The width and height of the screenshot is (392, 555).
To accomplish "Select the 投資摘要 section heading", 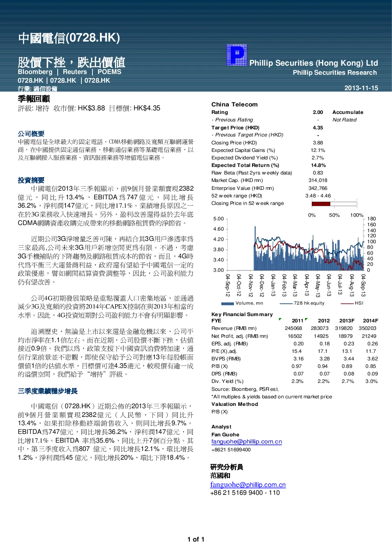I will 31,180.
